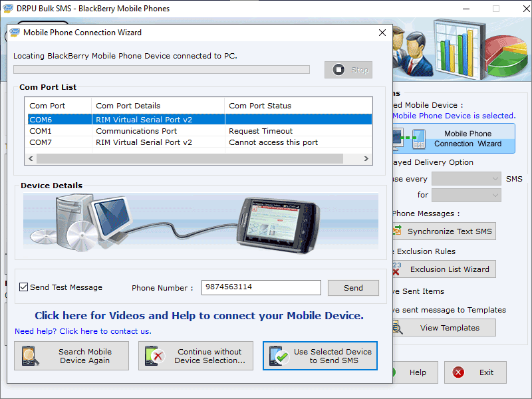Click the DRPU Bulk SMS title bar icon

[x=7, y=9]
